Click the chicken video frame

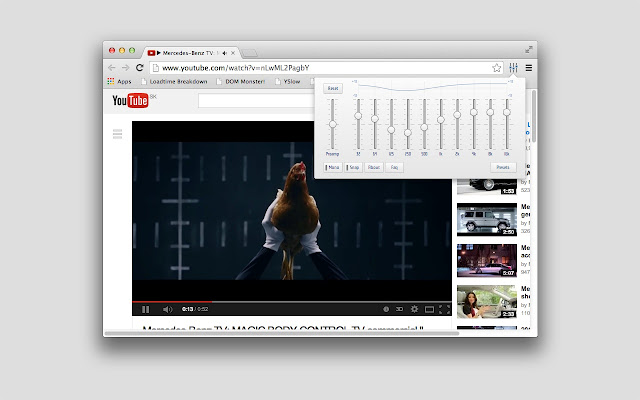[x=292, y=211]
